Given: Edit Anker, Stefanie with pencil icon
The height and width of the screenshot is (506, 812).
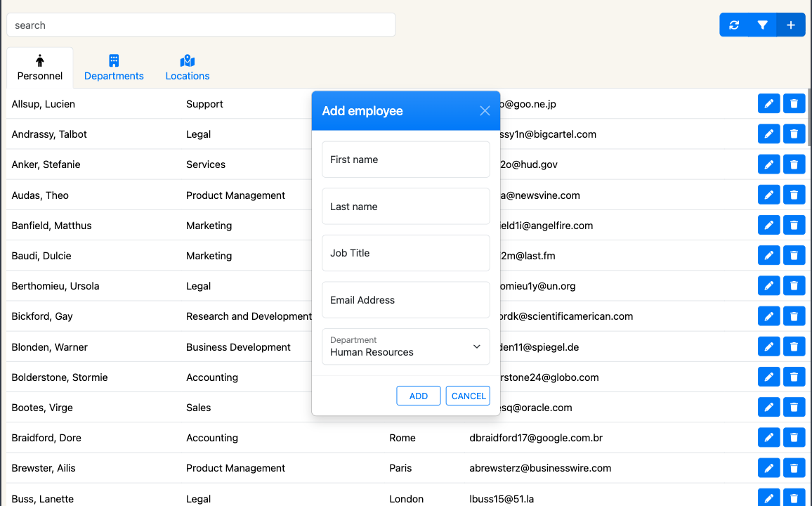Looking at the screenshot, I should (x=768, y=164).
